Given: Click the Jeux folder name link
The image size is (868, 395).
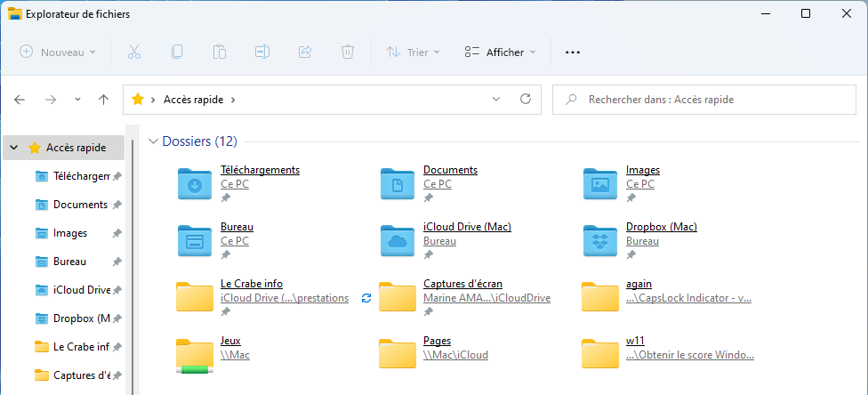Looking at the screenshot, I should pyautogui.click(x=230, y=341).
